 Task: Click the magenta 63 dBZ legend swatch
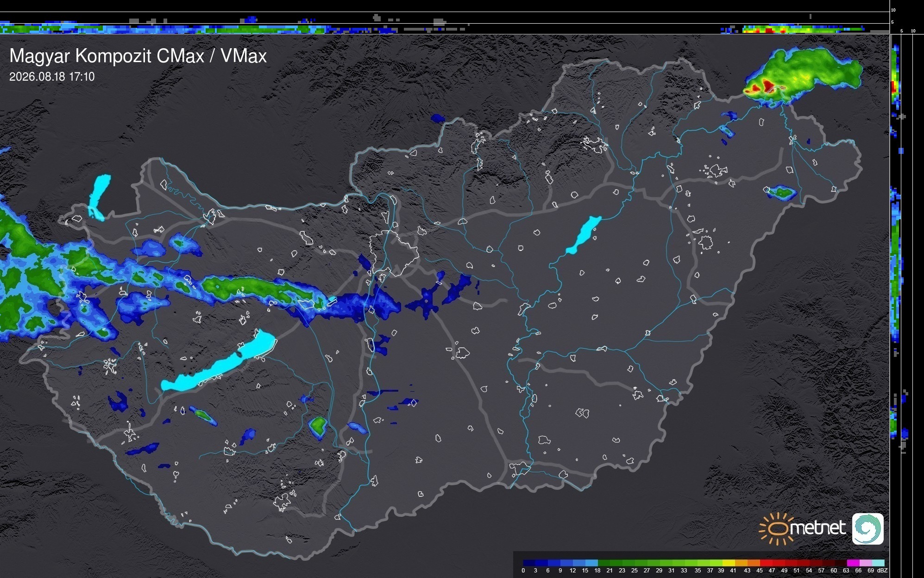point(853,563)
